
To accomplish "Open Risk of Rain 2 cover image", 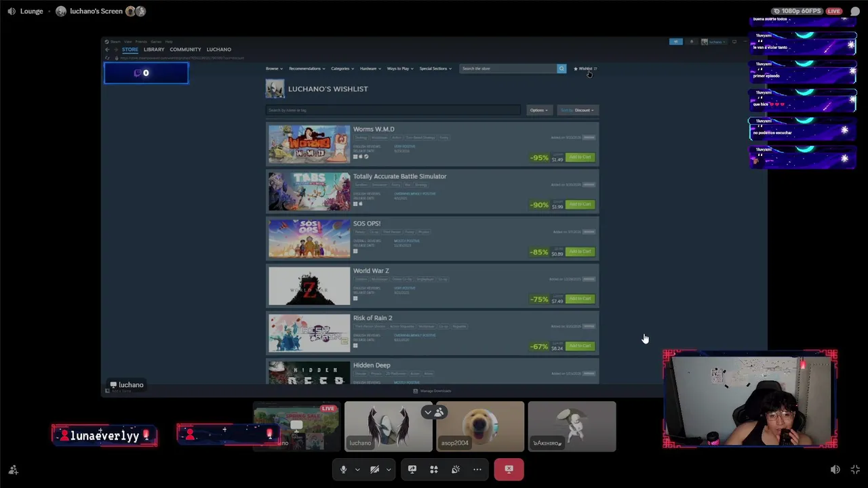I will (x=309, y=333).
